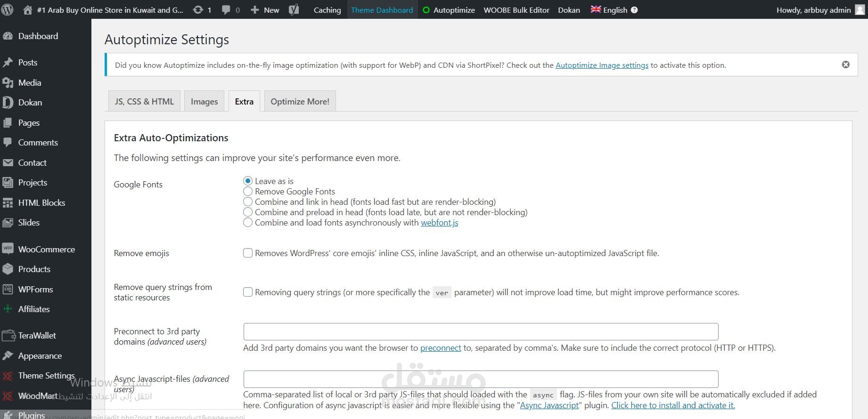Focus the Async Javascript-files input field
This screenshot has width=868, height=419.
pyautogui.click(x=481, y=379)
